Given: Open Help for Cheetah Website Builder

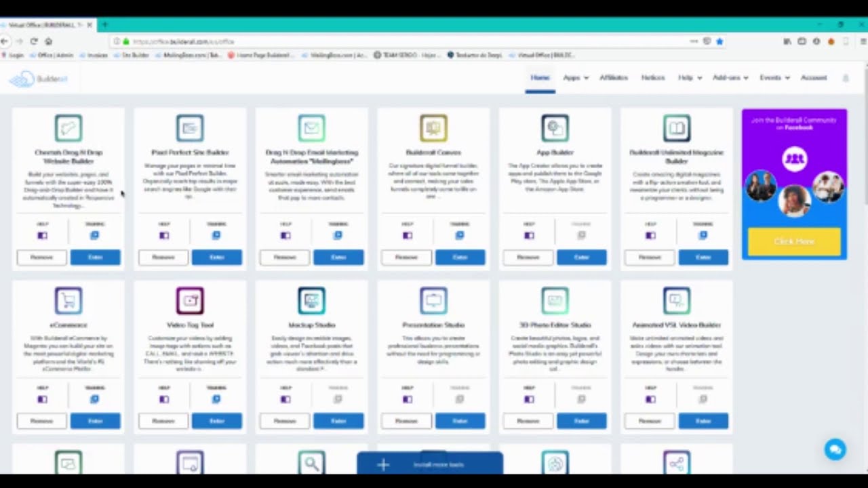Looking at the screenshot, I should pyautogui.click(x=42, y=235).
